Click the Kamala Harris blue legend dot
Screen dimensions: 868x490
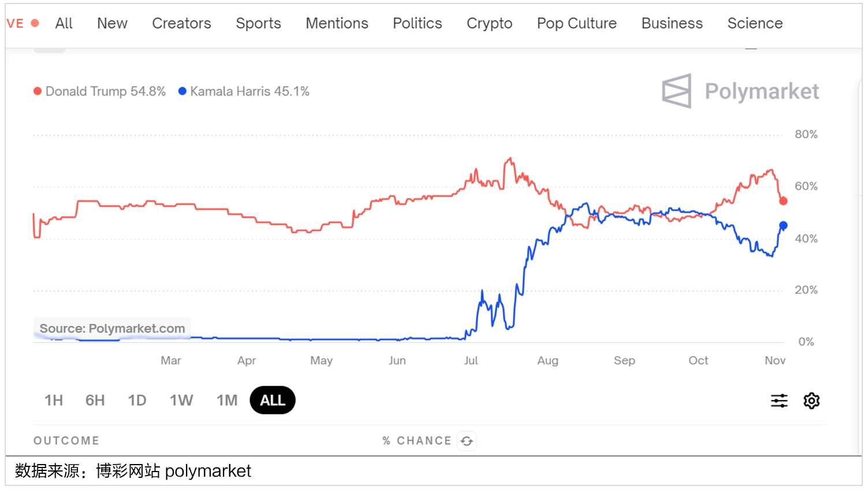(182, 91)
